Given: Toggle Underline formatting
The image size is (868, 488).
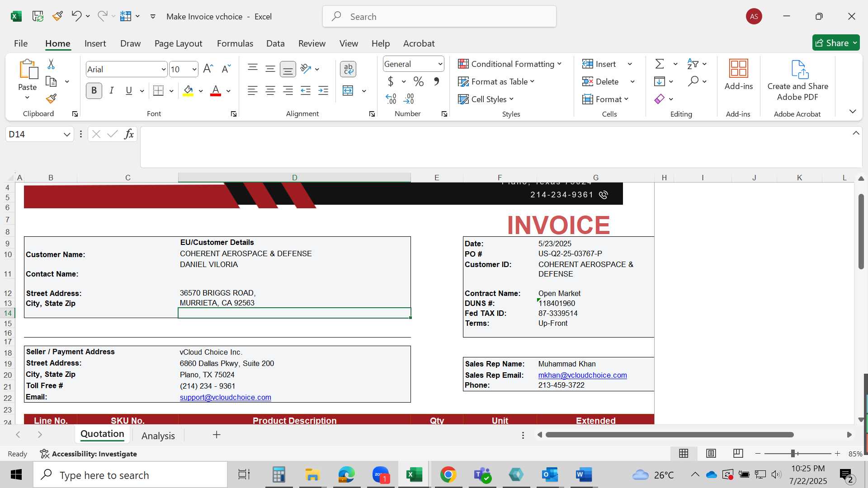Looking at the screenshot, I should click(129, 91).
